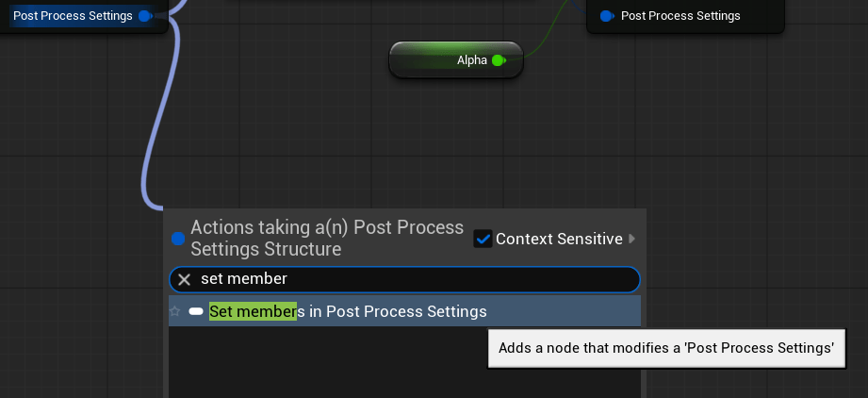Click the Context Sensitive label text
Screen dimensions: 868x398
tap(559, 239)
